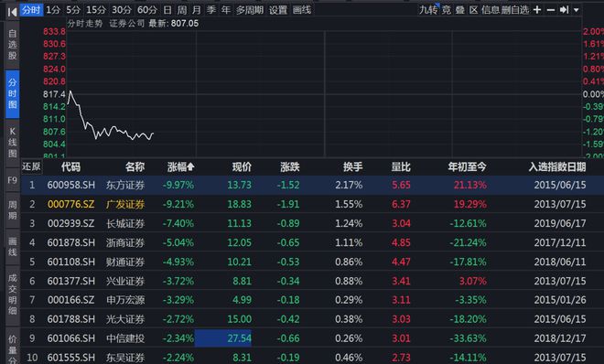The width and height of the screenshot is (604, 364).
Task: Switch to the 年 yearly period
Action: coord(226,10)
